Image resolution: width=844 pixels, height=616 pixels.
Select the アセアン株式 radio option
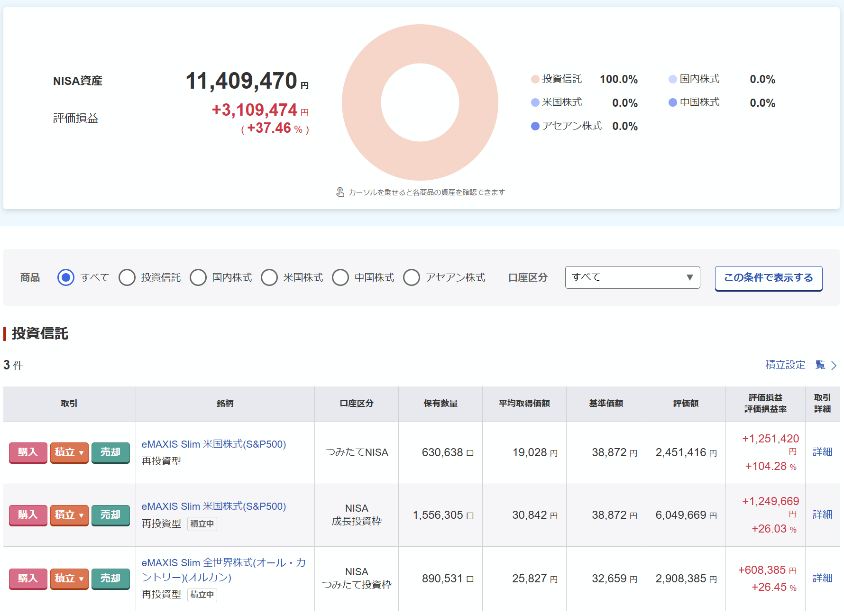(412, 277)
